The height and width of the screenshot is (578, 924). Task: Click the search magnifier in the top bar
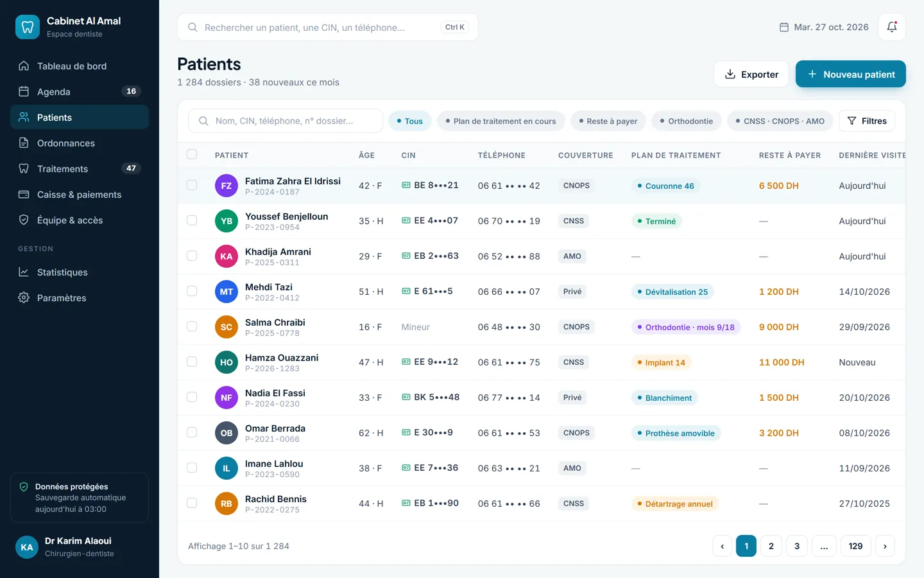(193, 28)
